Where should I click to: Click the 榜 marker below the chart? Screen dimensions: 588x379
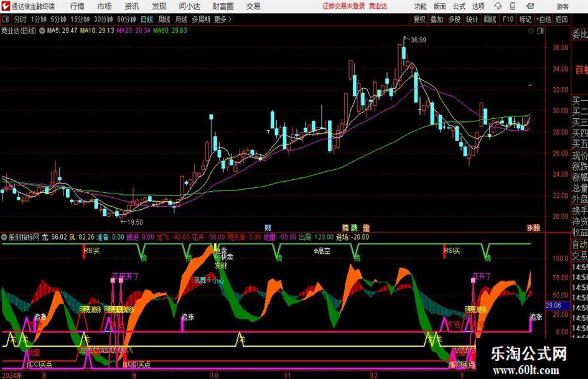(345, 228)
